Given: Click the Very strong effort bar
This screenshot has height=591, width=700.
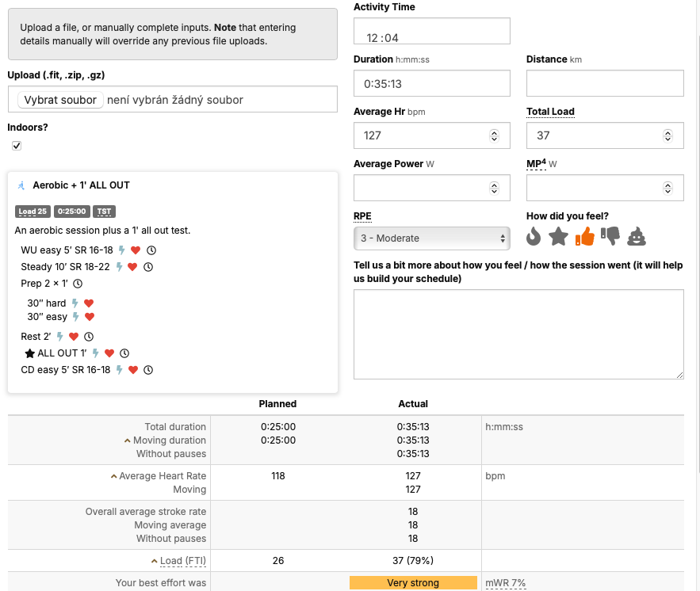Looking at the screenshot, I should point(413,583).
